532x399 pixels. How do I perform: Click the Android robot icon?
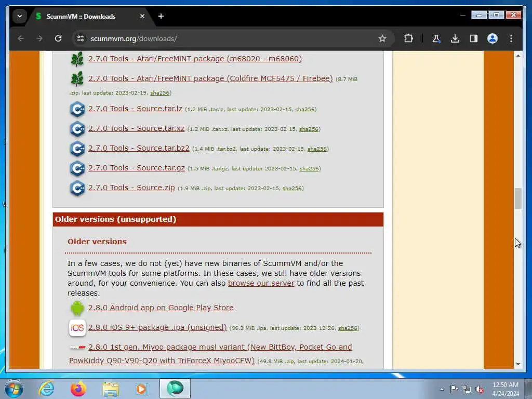pyautogui.click(x=77, y=308)
